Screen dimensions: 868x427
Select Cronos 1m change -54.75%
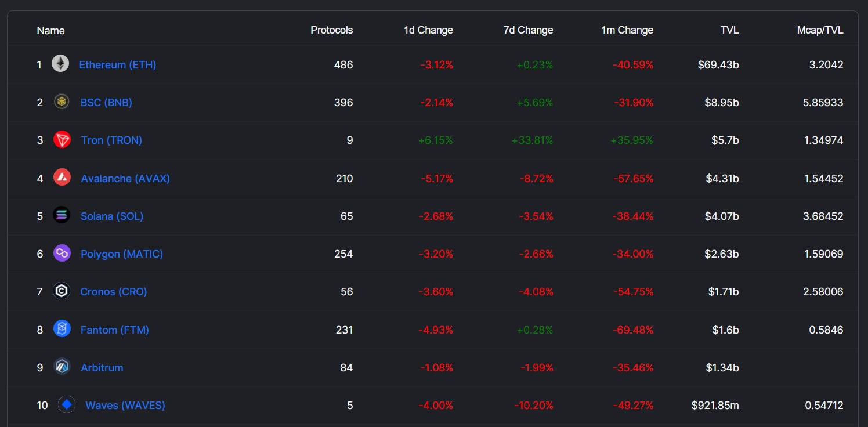634,292
